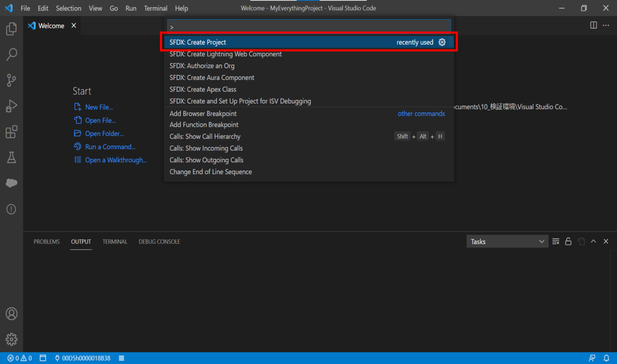The height and width of the screenshot is (364, 617).
Task: Click the split editor right icon
Action: tap(593, 25)
